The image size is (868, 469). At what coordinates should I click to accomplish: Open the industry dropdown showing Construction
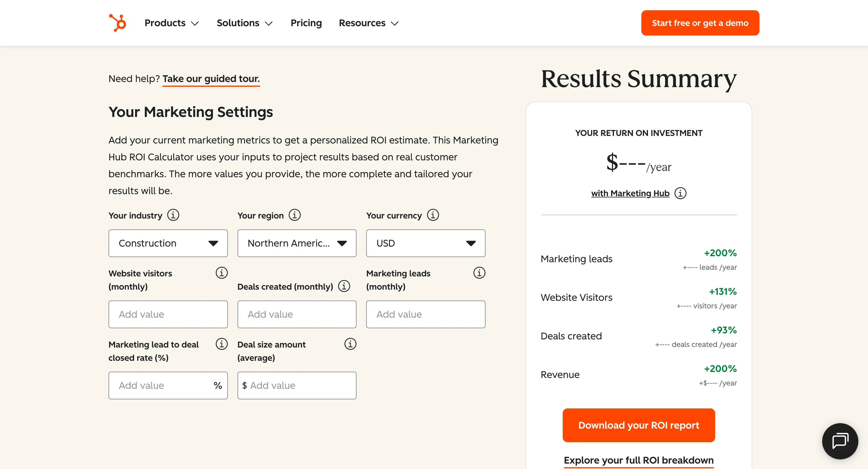tap(168, 243)
